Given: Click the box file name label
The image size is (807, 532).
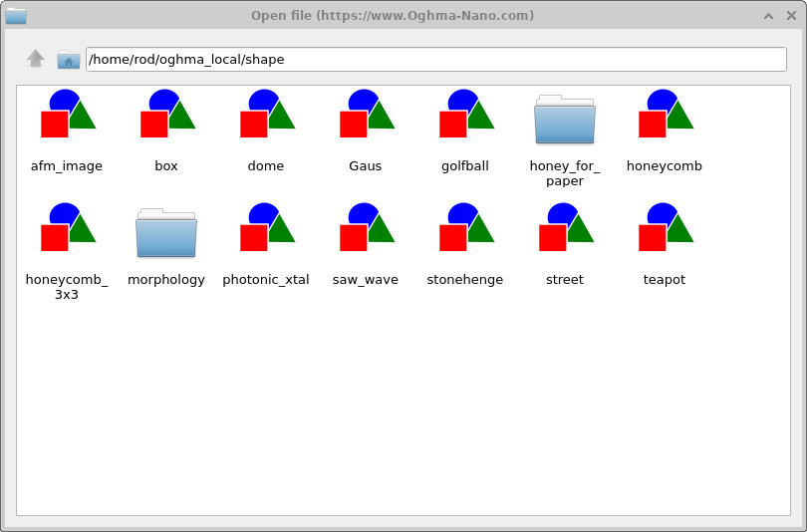Looking at the screenshot, I should pyautogui.click(x=166, y=166).
